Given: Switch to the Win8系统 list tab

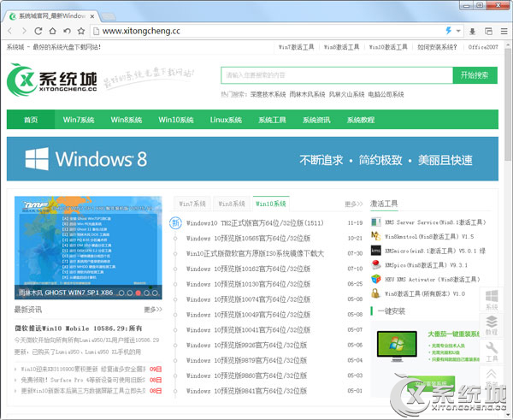Looking at the screenshot, I should click(x=232, y=204).
